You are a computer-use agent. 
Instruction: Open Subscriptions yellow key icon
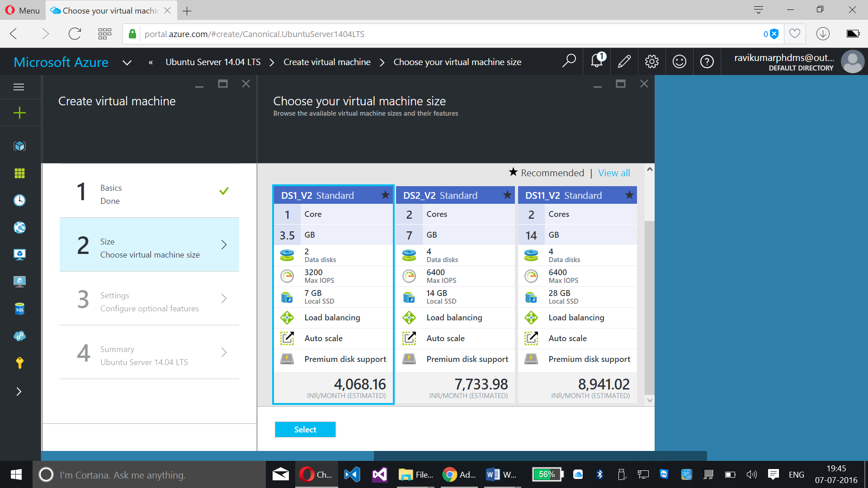(19, 363)
